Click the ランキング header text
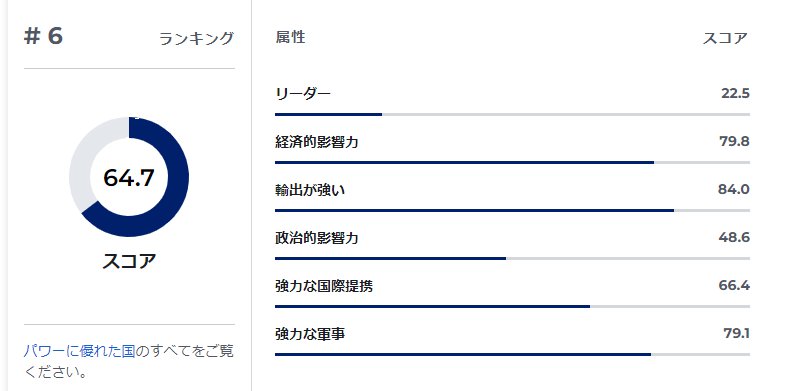Viewport: 786px width, 391px height. pyautogui.click(x=196, y=38)
